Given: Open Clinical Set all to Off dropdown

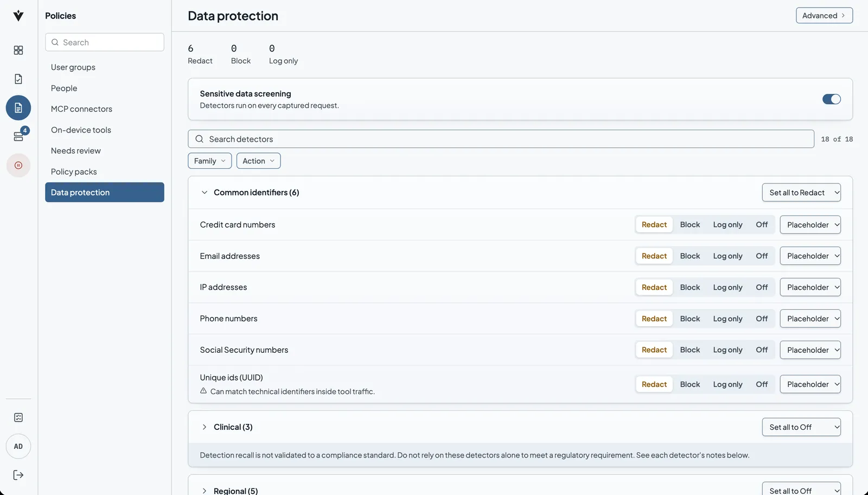Looking at the screenshot, I should click(x=801, y=427).
